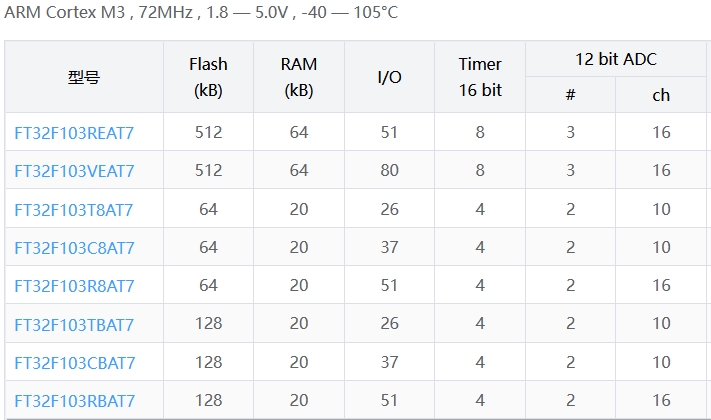Select the RAM (kB) column header
This screenshot has height=420, width=711.
click(299, 77)
